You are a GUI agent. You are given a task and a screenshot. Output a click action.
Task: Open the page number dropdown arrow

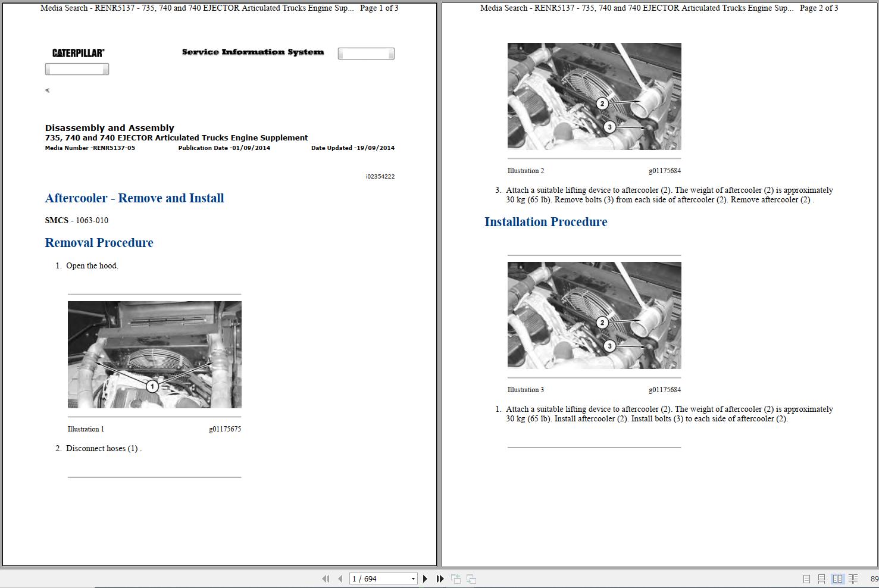pyautogui.click(x=414, y=578)
